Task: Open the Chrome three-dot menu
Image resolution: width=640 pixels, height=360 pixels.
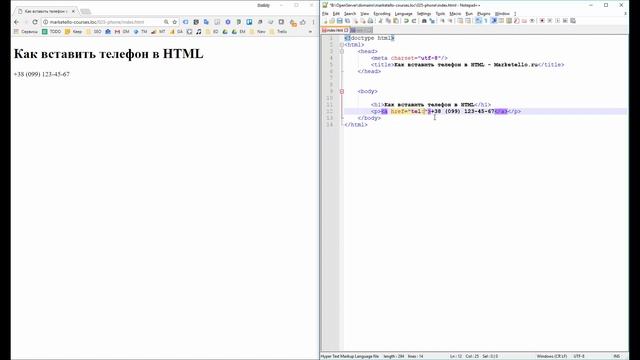Action: click(313, 22)
